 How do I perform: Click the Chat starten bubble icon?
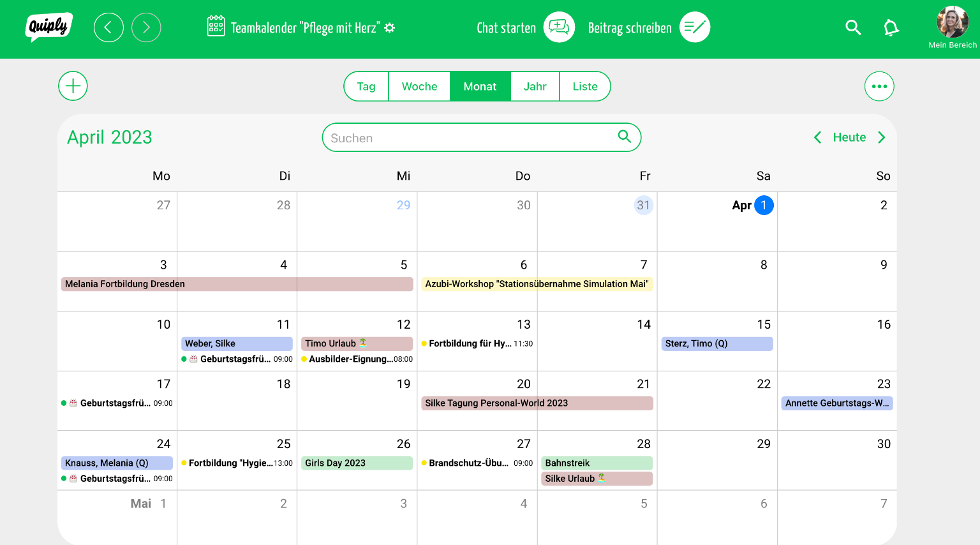(x=559, y=27)
